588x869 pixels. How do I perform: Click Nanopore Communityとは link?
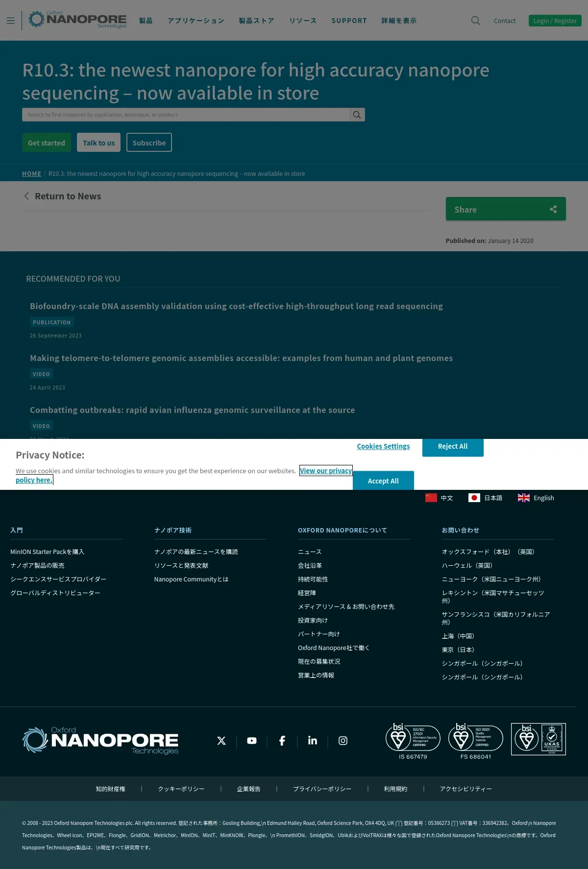tap(191, 579)
